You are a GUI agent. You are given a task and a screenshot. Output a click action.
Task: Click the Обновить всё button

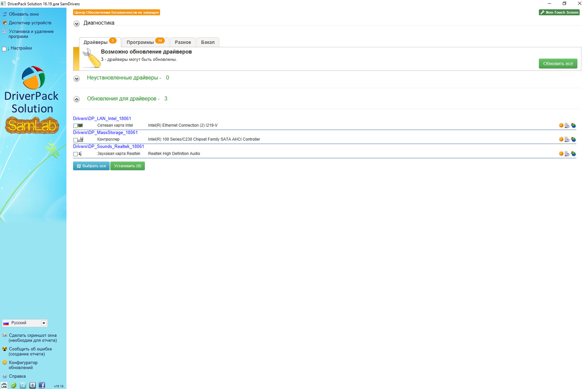(x=558, y=64)
